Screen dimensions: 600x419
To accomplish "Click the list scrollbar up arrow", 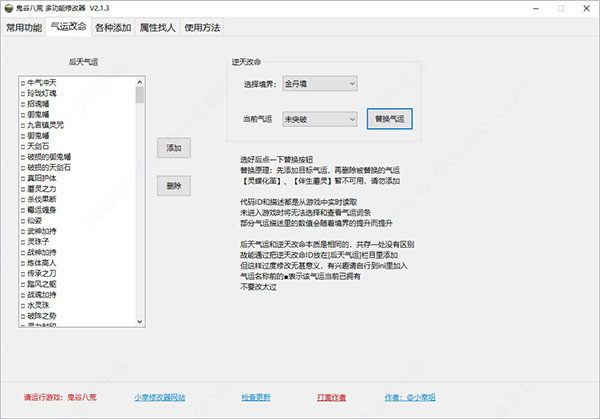I will pos(140,82).
